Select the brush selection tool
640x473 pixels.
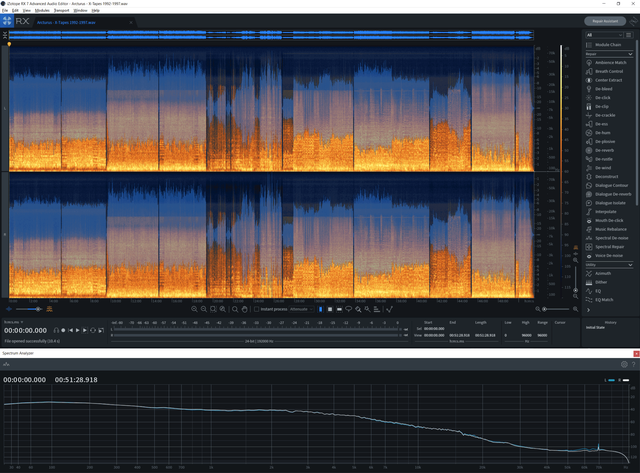(358, 309)
